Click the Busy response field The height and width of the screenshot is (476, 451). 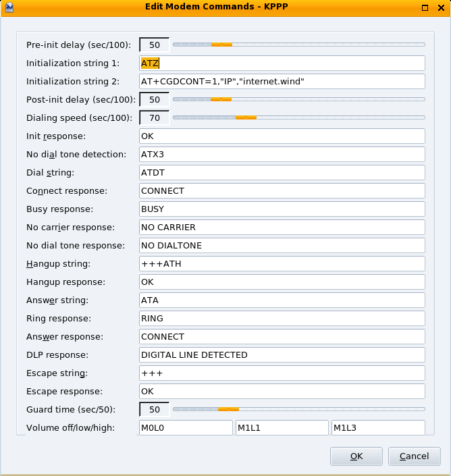click(282, 209)
